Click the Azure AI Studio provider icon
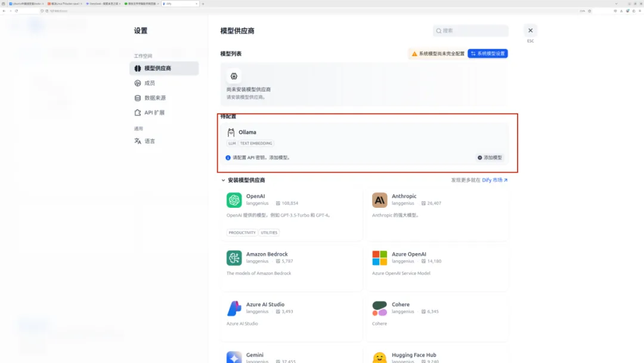The height and width of the screenshot is (363, 644). 234,308
